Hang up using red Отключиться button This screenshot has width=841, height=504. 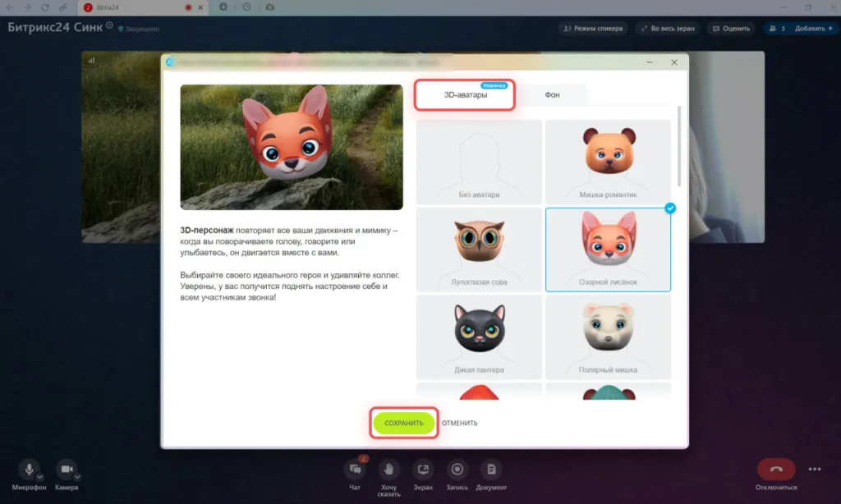pyautogui.click(x=775, y=470)
